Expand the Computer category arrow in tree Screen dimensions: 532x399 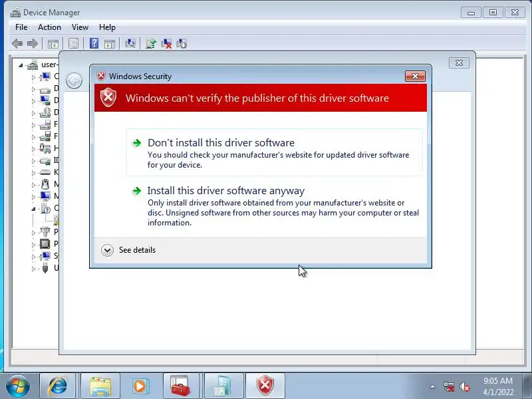pos(33,77)
